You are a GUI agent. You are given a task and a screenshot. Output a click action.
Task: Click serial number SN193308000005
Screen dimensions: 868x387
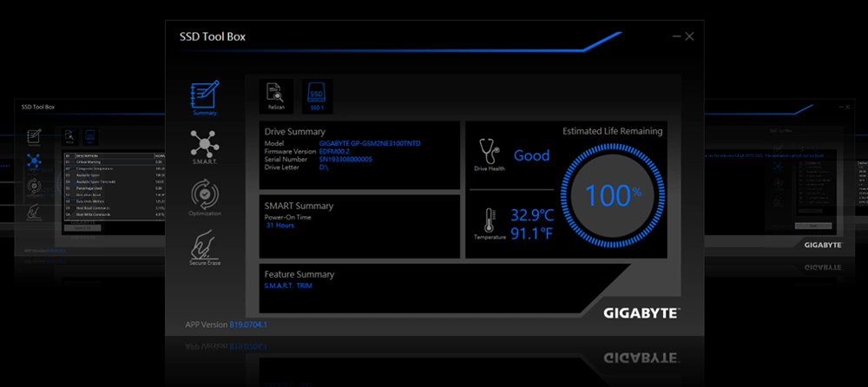click(345, 160)
